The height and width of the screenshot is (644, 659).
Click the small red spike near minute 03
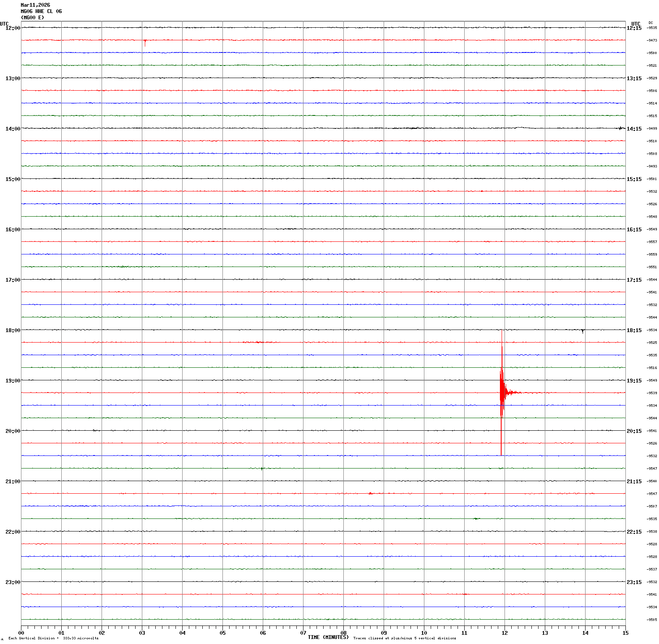145,42
